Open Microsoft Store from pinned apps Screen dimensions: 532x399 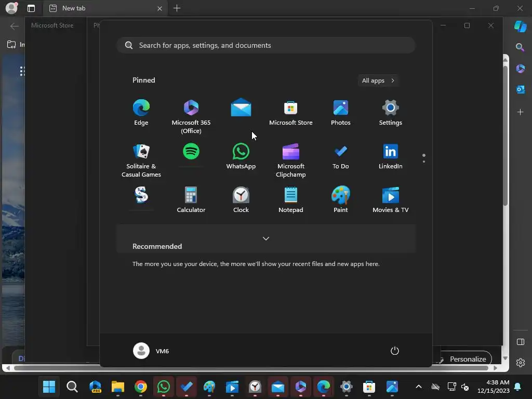point(291,113)
